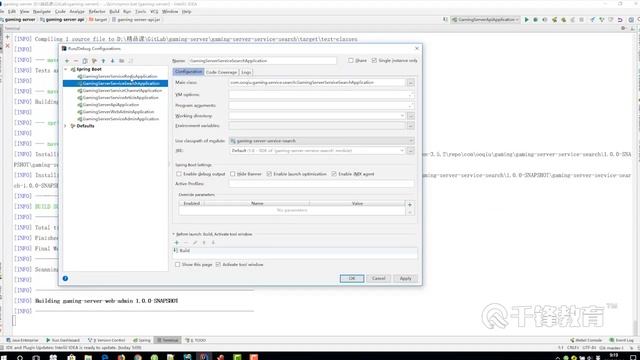The width and height of the screenshot is (640, 360).
Task: Toggle Enable launch optimization checkbox
Action: (269, 174)
